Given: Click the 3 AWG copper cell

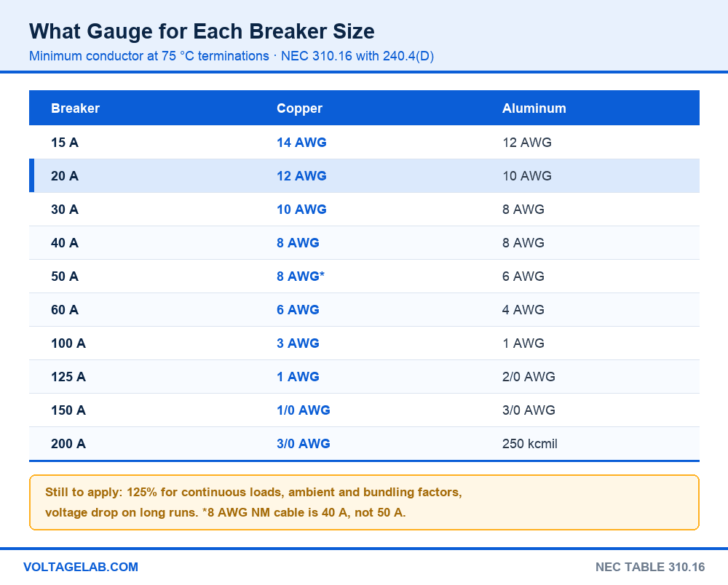Looking at the screenshot, I should coord(298,343).
